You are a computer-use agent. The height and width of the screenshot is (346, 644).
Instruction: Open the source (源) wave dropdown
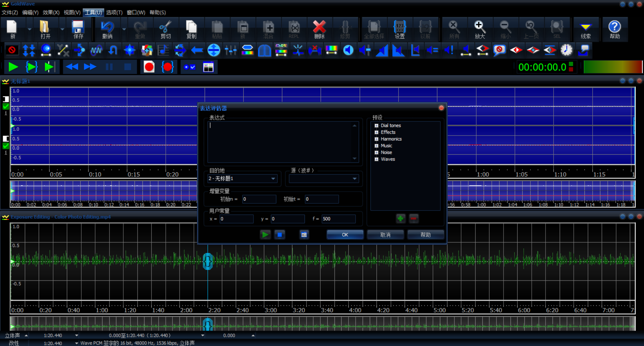click(354, 179)
